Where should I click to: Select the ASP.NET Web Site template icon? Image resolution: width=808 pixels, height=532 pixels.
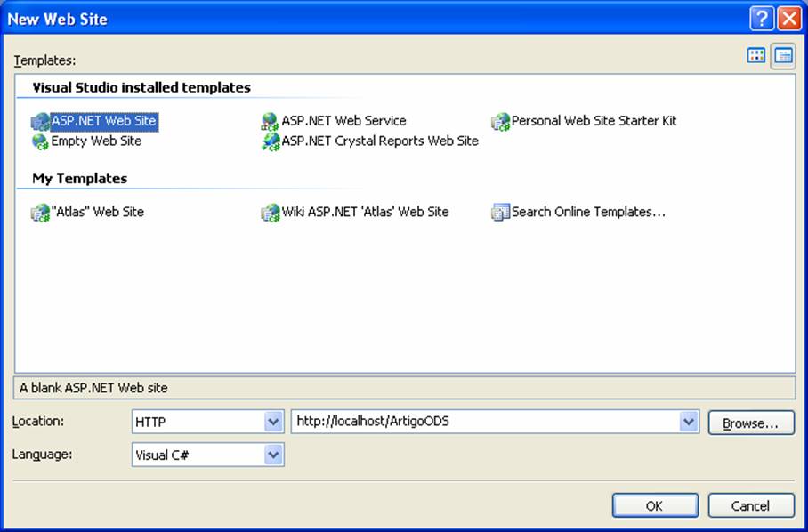(x=40, y=122)
